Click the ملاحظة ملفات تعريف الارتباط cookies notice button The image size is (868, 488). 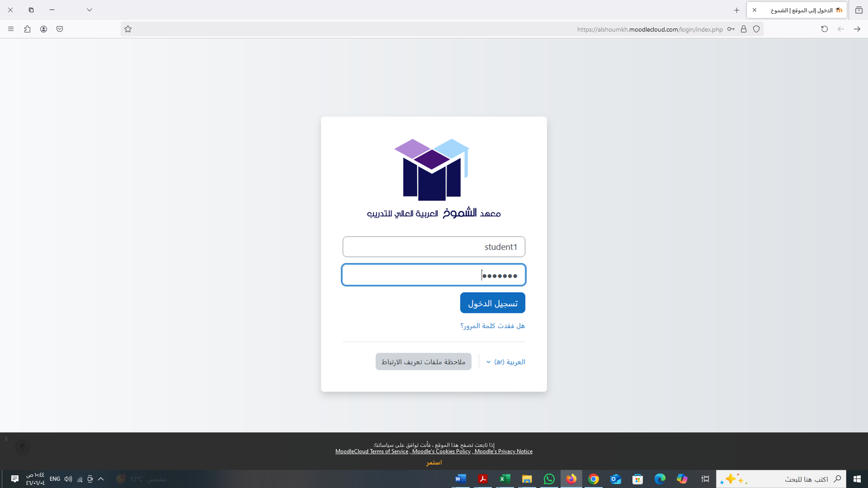423,362
